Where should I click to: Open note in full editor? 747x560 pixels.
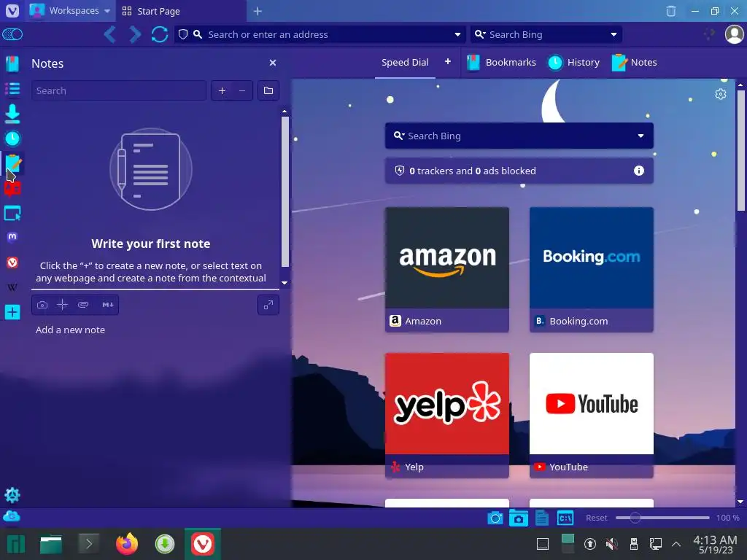click(x=268, y=305)
